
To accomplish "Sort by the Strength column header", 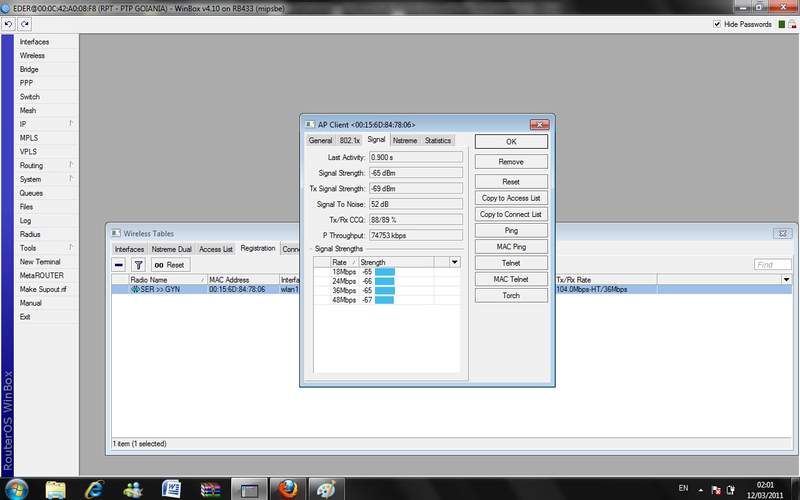I will coord(395,262).
